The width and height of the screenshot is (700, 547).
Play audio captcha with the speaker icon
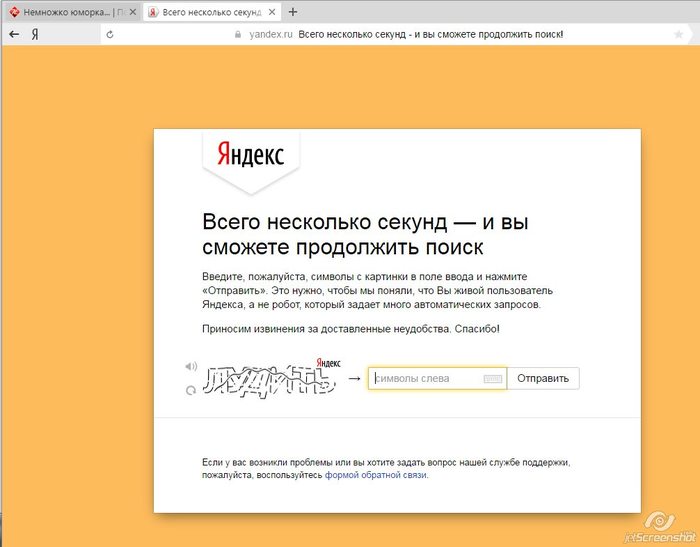pyautogui.click(x=191, y=367)
